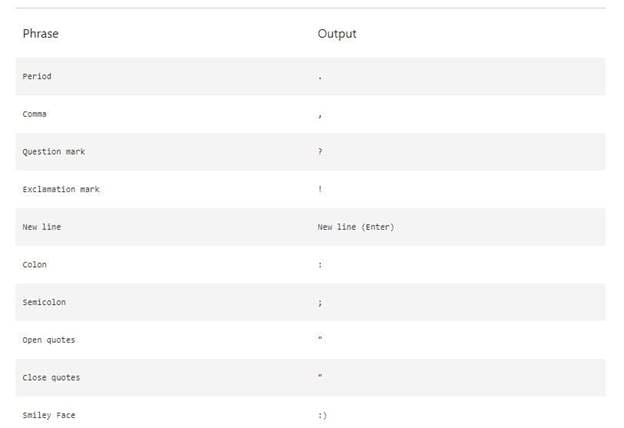Click the output symbol in the Colon row
This screenshot has width=624, height=428.
(x=320, y=265)
